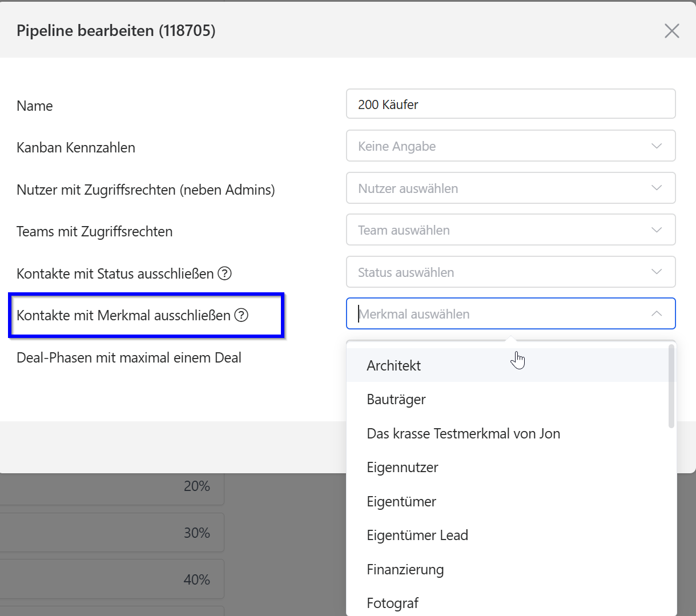Image resolution: width=696 pixels, height=616 pixels.
Task: Pick the Fotograf option
Action: pos(393,603)
